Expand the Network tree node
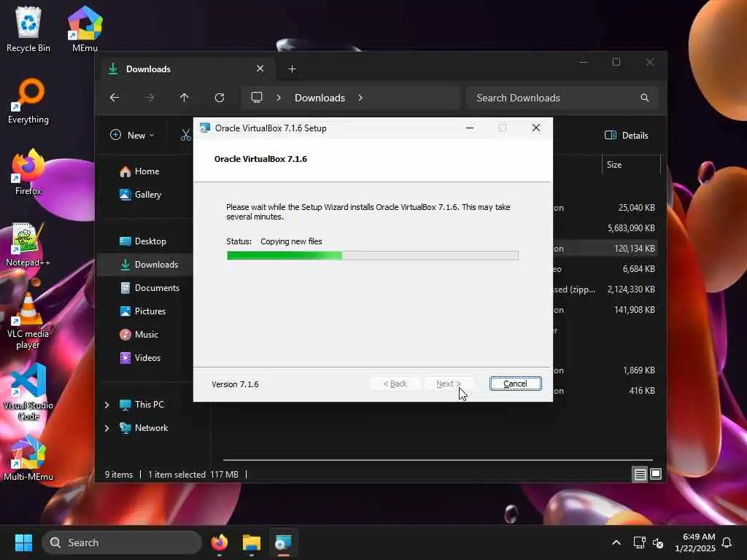The image size is (747, 560). click(x=107, y=428)
